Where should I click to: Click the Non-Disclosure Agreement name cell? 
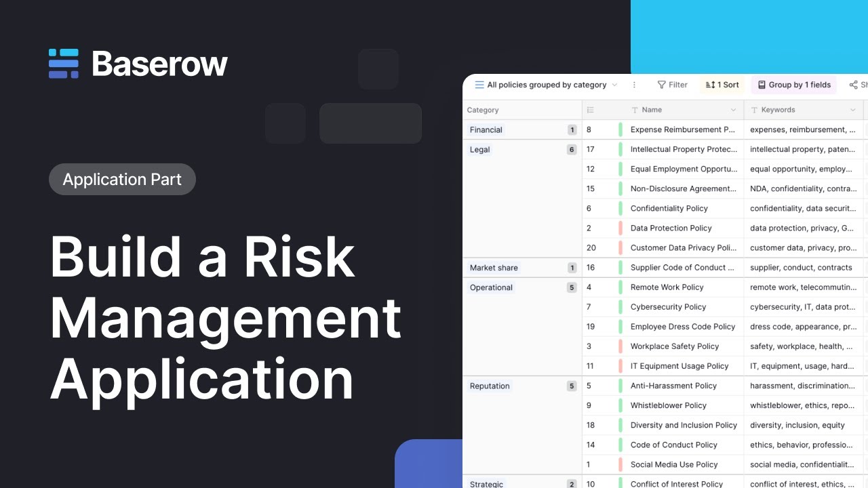pyautogui.click(x=684, y=188)
